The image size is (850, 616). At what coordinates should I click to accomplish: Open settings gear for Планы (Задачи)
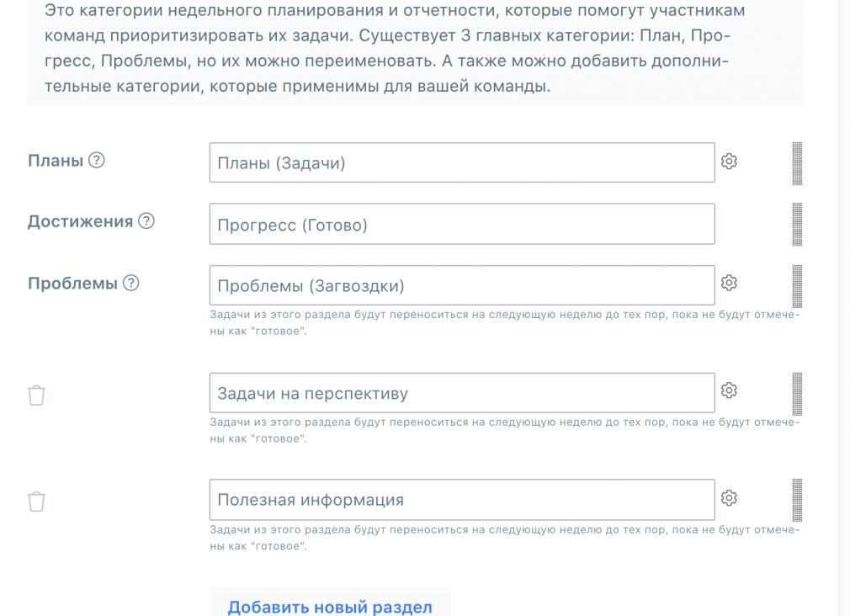pyautogui.click(x=729, y=161)
